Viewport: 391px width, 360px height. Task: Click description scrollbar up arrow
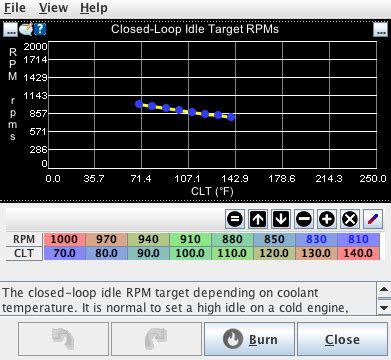tap(384, 290)
